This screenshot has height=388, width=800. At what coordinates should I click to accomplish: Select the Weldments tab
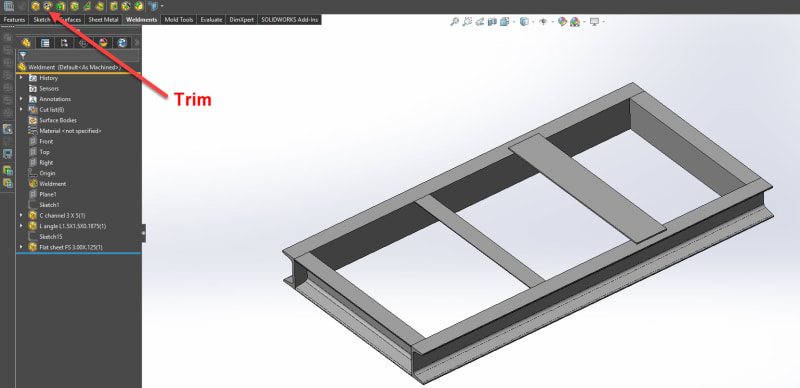141,19
